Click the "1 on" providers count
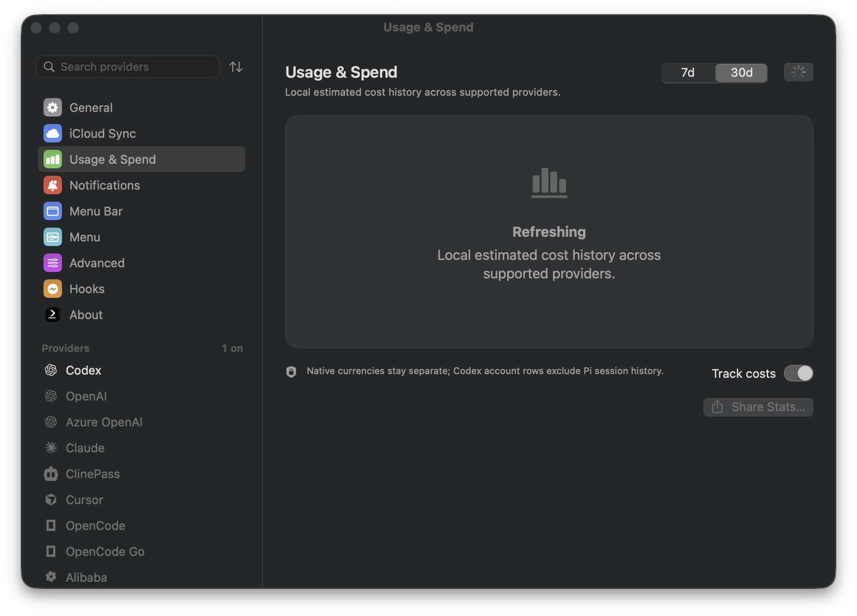This screenshot has width=857, height=616. (x=232, y=348)
